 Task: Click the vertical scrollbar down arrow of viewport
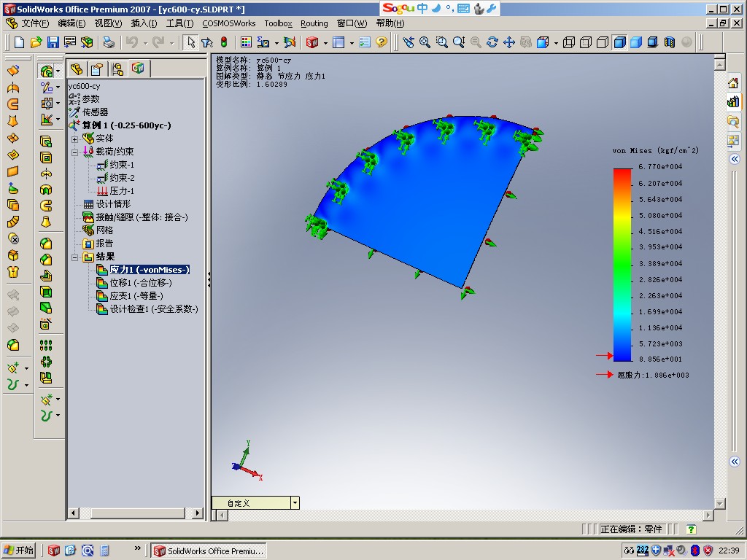(720, 503)
